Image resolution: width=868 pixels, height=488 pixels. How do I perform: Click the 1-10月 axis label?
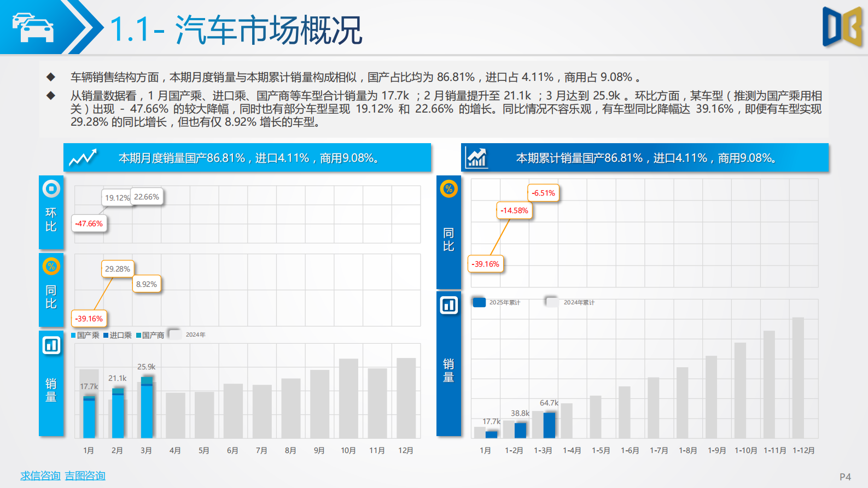click(745, 450)
